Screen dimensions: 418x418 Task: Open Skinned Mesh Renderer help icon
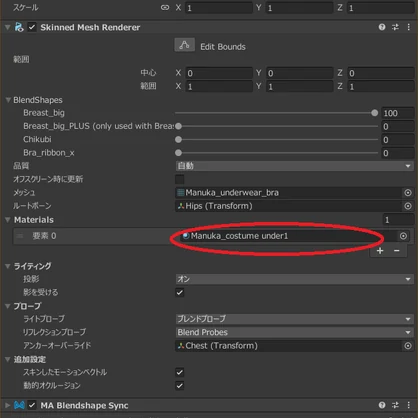coord(382,27)
